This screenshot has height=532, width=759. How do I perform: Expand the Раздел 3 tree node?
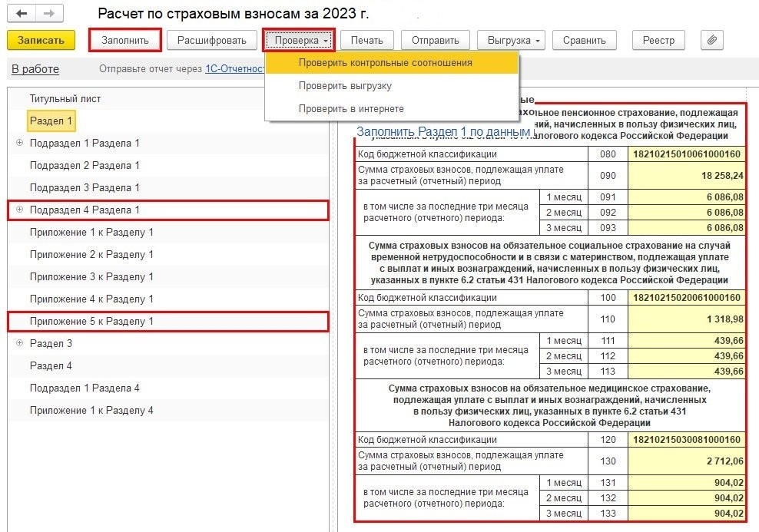(x=19, y=343)
